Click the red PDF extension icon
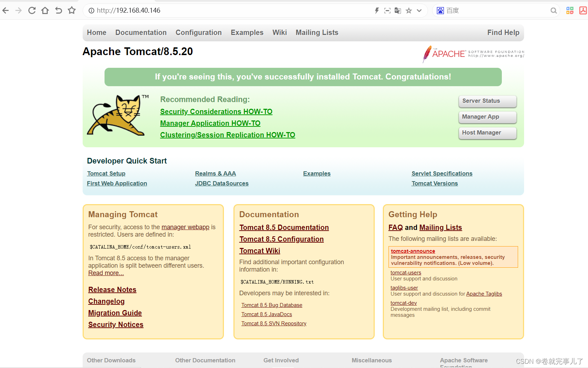Image resolution: width=588 pixels, height=368 pixels. (583, 11)
